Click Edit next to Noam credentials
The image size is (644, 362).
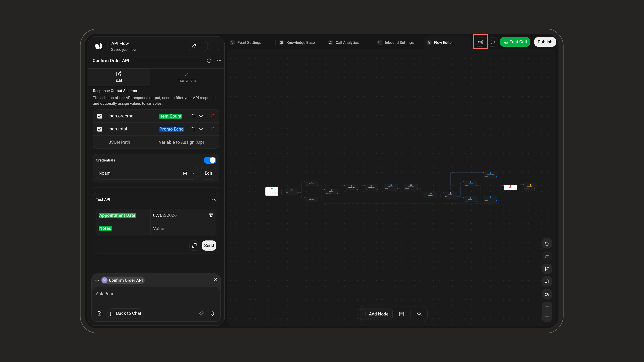[x=208, y=173]
